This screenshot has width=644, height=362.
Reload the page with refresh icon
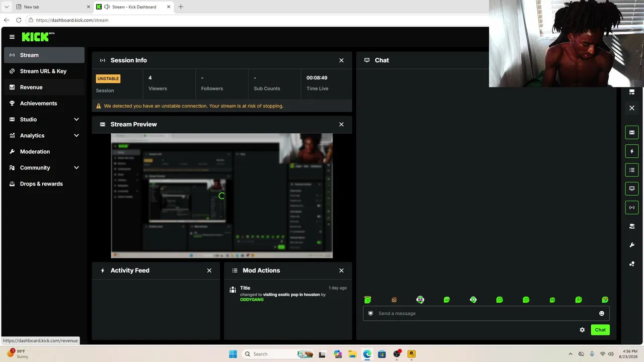tap(19, 20)
